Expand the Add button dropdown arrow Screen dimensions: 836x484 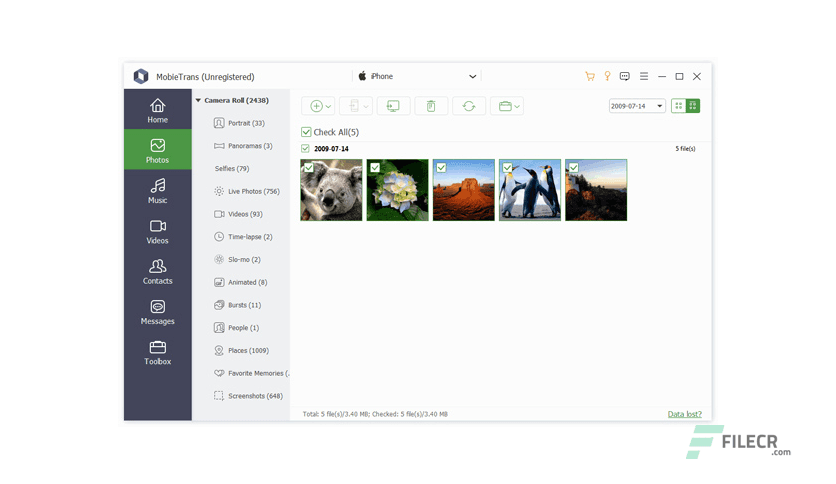[328, 107]
